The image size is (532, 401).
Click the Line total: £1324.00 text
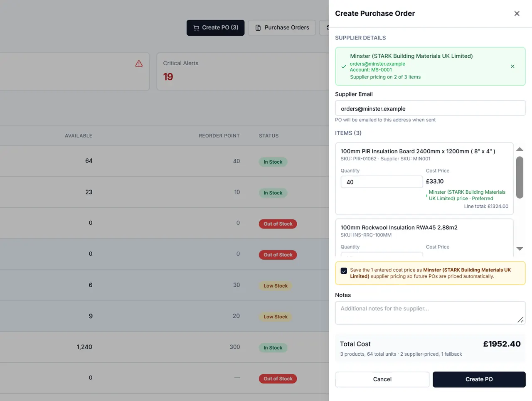click(486, 206)
